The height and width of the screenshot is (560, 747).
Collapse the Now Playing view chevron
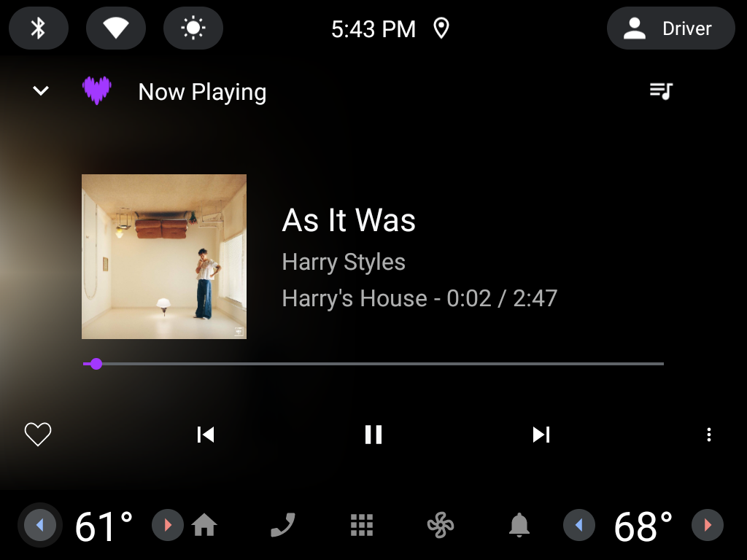coord(41,90)
